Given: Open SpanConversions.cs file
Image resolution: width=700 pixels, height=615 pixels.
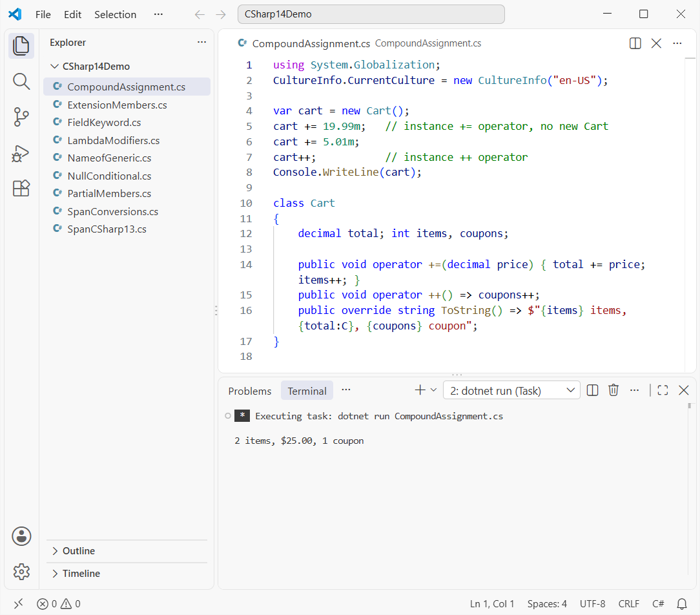Looking at the screenshot, I should [x=127, y=211].
